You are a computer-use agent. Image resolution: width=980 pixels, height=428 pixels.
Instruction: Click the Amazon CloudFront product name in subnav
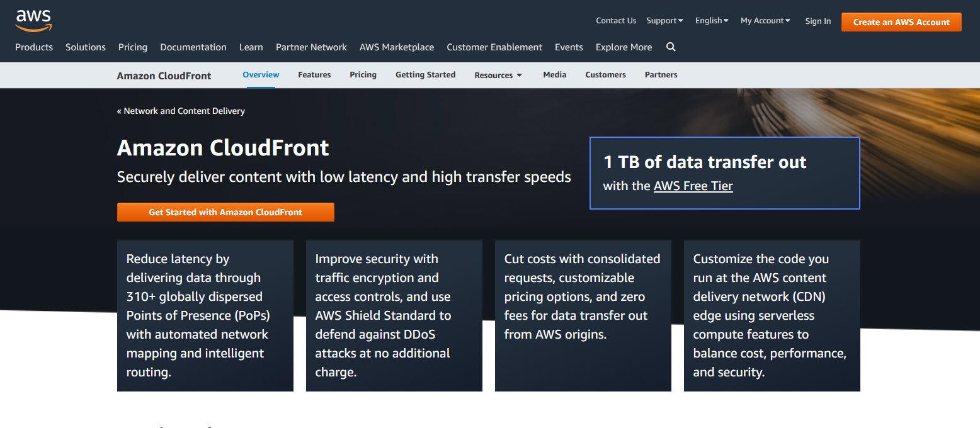point(164,76)
